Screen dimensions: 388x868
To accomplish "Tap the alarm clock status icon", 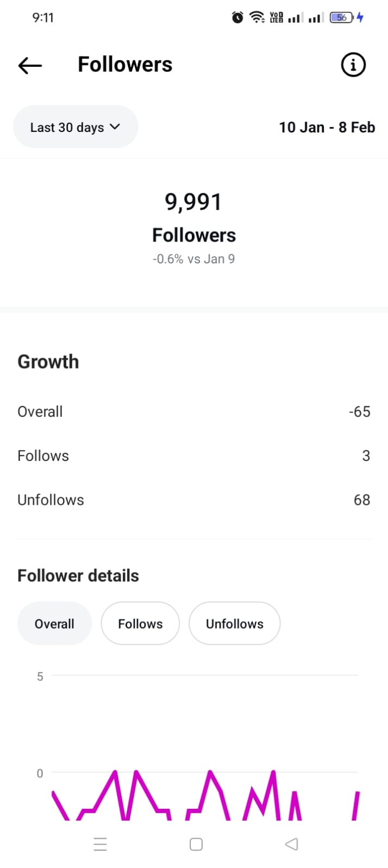I will [x=237, y=18].
